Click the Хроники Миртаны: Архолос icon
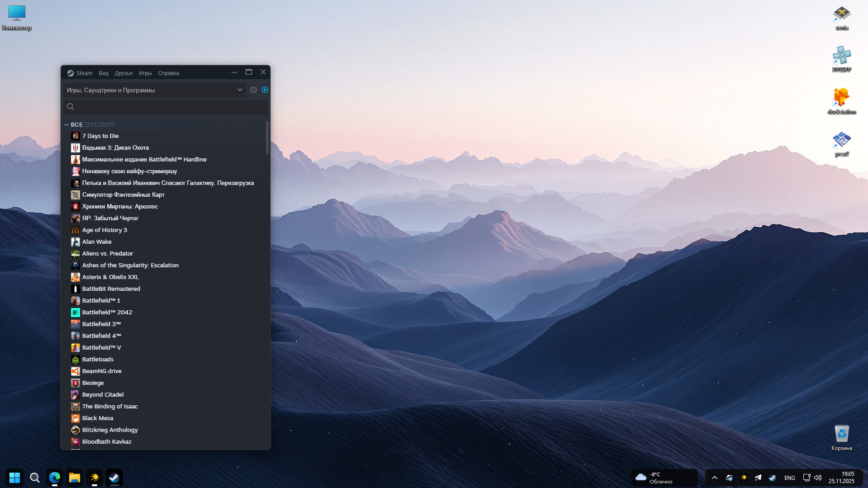868x488 pixels. pos(76,206)
